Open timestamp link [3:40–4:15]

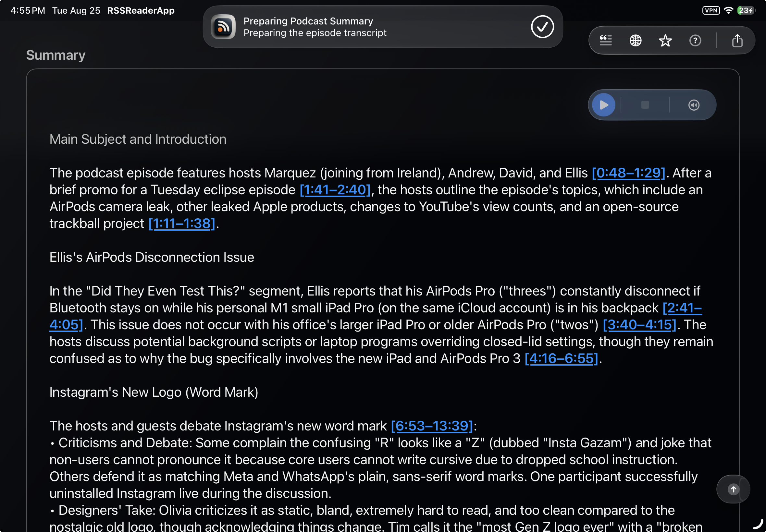pyautogui.click(x=639, y=325)
